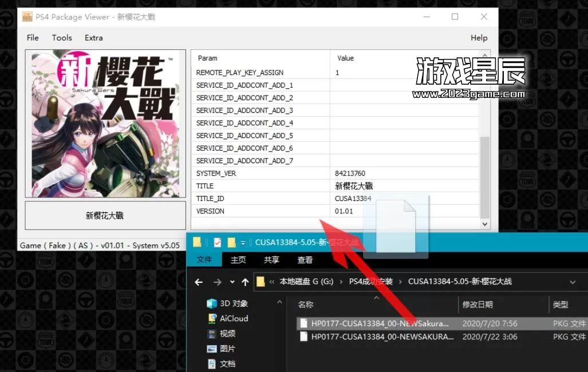Click the folder icon in the address bar
588x372 pixels.
(261, 282)
